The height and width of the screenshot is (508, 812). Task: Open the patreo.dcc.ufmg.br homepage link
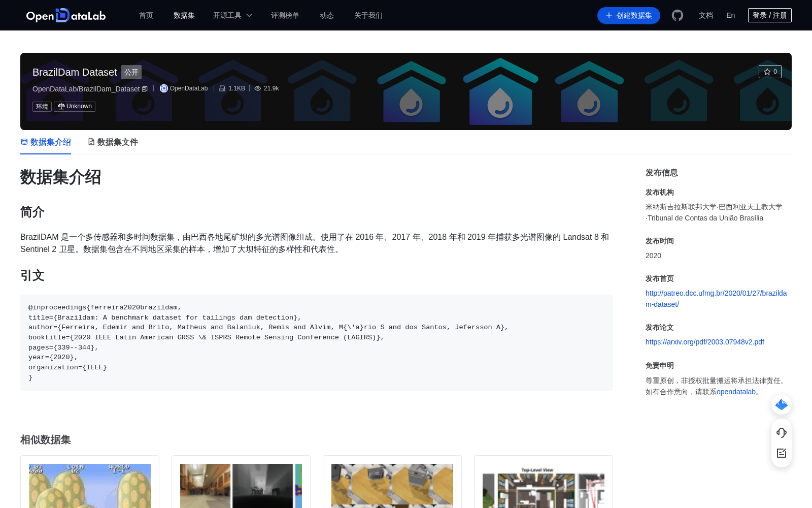click(716, 299)
